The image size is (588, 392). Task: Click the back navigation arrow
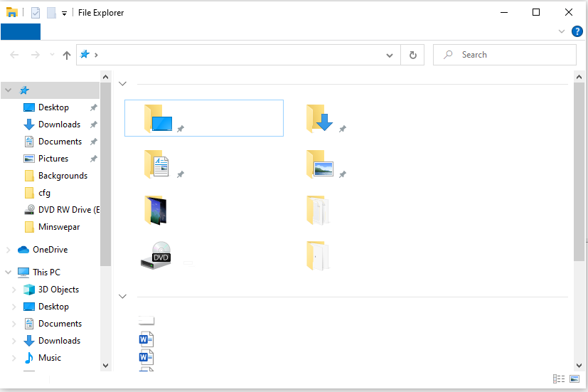click(x=14, y=55)
